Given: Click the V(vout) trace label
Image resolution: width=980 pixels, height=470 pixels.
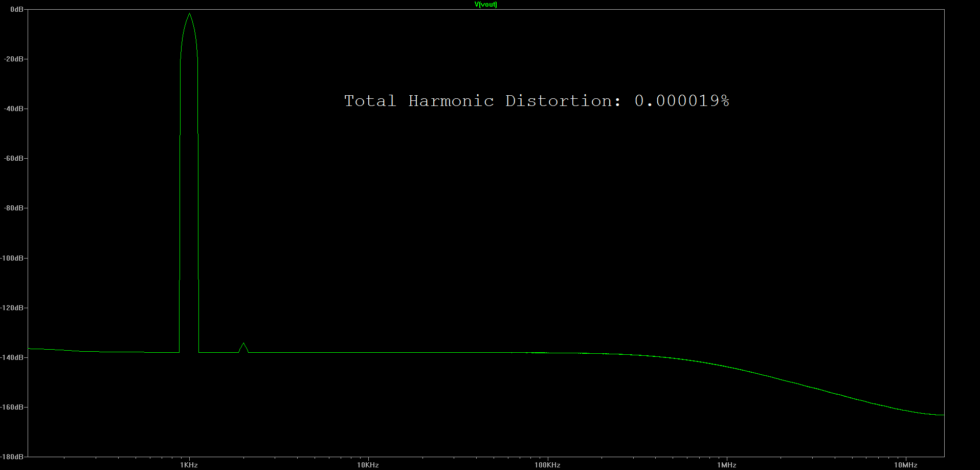Looking at the screenshot, I should click(485, 5).
